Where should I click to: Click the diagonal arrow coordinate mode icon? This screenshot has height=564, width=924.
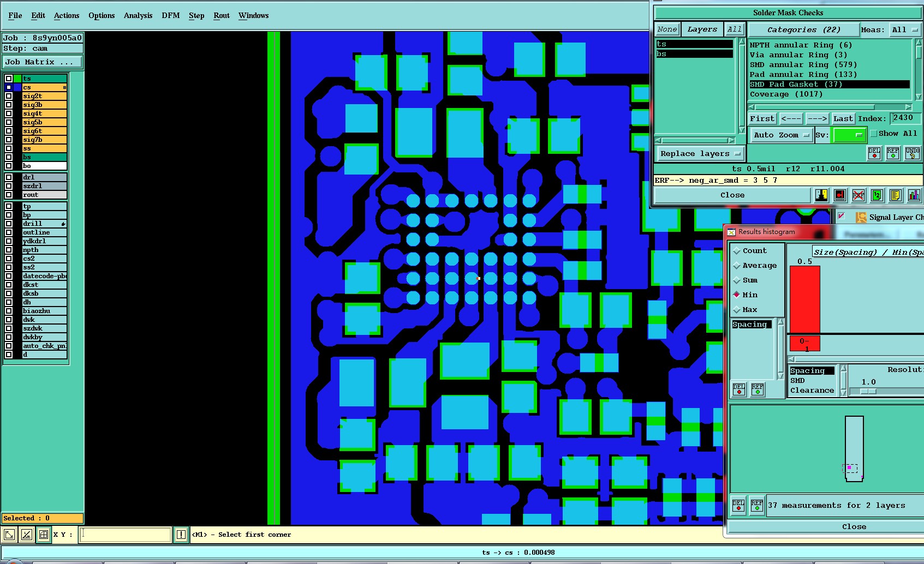(x=9, y=535)
